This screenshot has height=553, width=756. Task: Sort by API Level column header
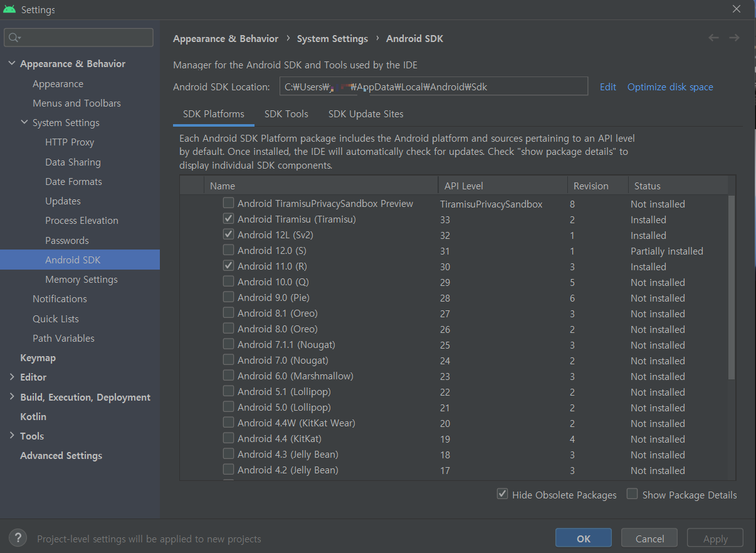[x=503, y=186]
